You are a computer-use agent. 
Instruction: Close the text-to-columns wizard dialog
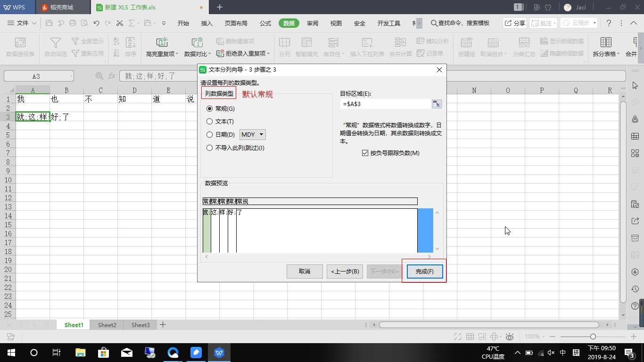(439, 70)
